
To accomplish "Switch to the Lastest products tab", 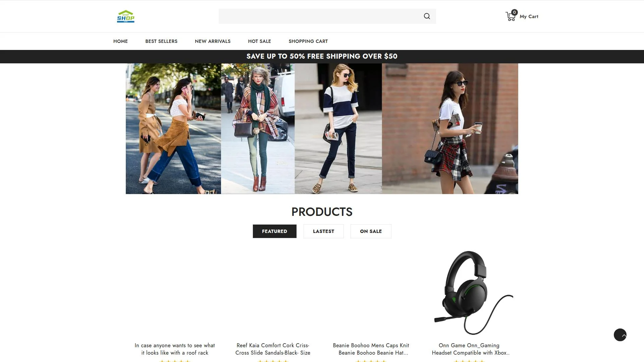I will pyautogui.click(x=324, y=231).
